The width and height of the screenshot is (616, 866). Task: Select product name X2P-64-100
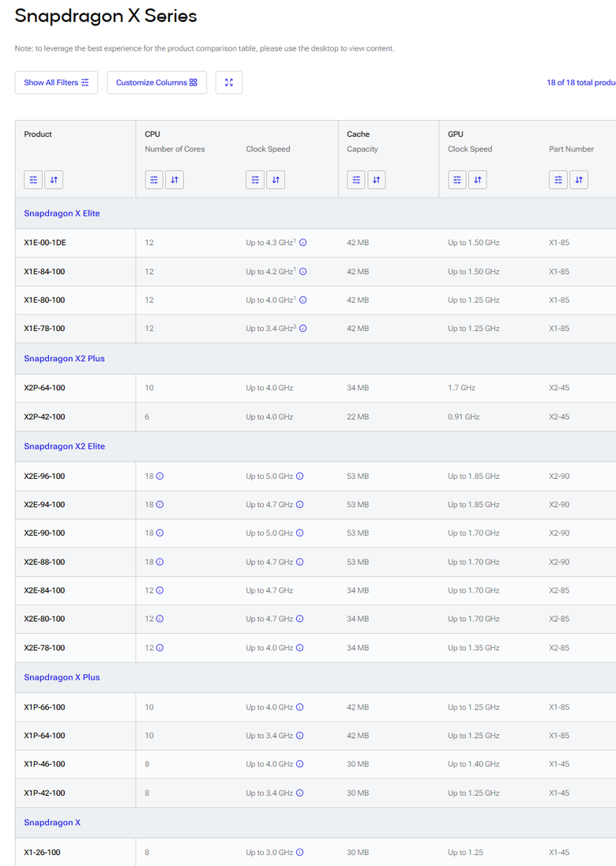(44, 388)
